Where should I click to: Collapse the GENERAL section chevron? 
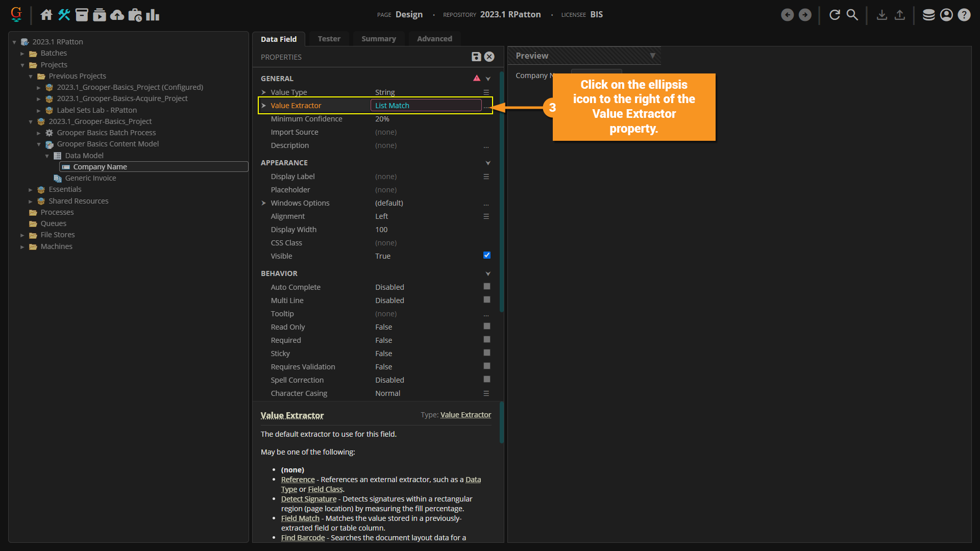(x=488, y=79)
